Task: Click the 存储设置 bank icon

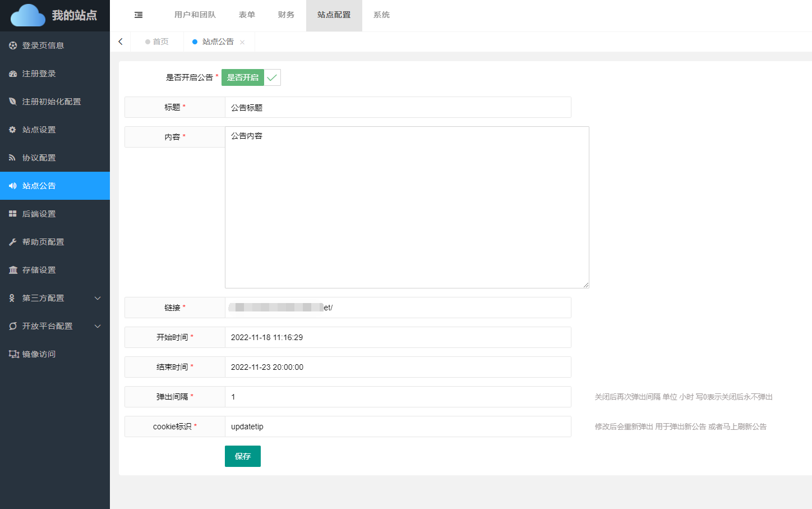Action: (13, 270)
